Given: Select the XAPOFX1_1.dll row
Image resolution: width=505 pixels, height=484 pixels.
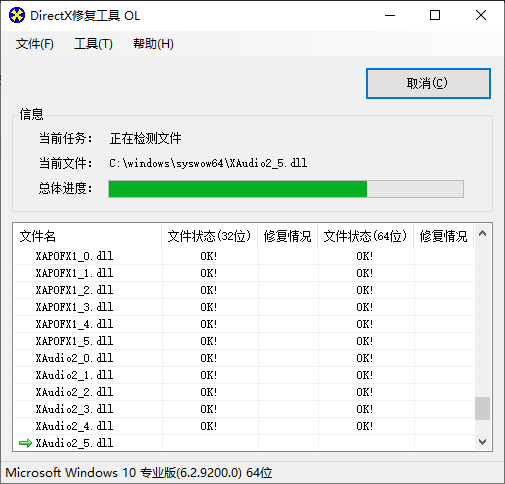Looking at the screenshot, I should point(244,273).
